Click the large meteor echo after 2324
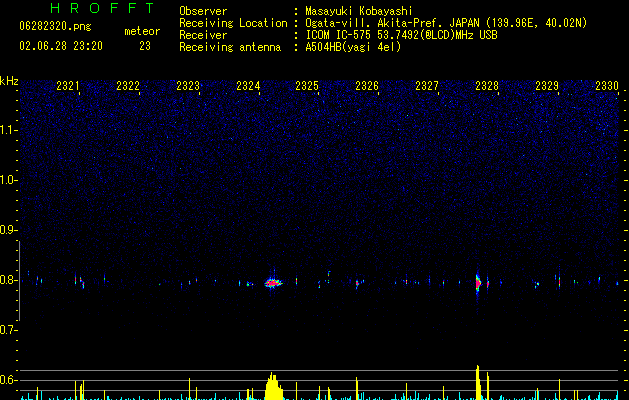 tap(273, 283)
